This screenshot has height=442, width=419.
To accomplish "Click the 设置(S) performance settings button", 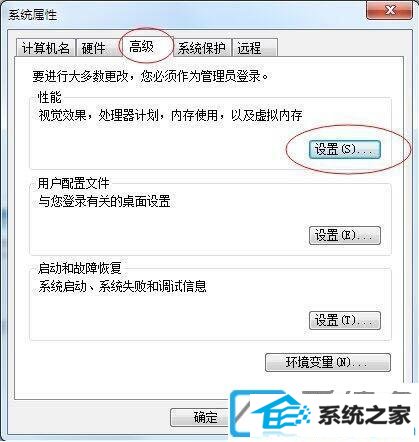I will [345, 149].
